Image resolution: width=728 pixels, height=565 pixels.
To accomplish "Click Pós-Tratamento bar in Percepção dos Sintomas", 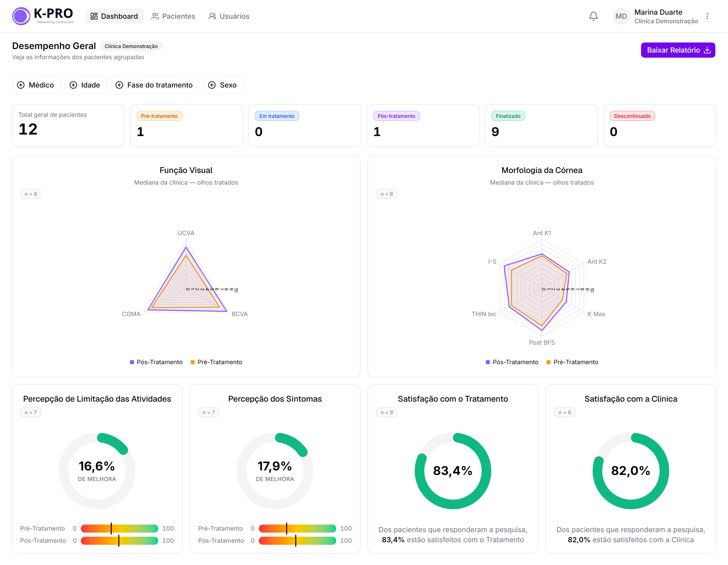I will coord(297,540).
